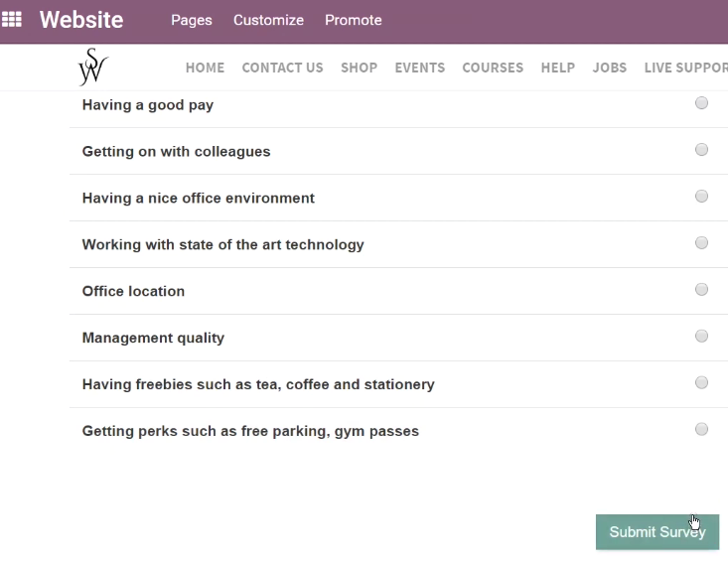The height and width of the screenshot is (561, 728).
Task: Open the JOBS page link
Action: pos(609,68)
